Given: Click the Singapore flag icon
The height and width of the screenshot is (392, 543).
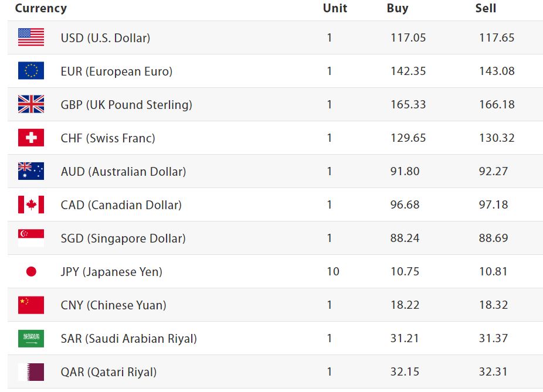Looking at the screenshot, I should pos(31,238).
